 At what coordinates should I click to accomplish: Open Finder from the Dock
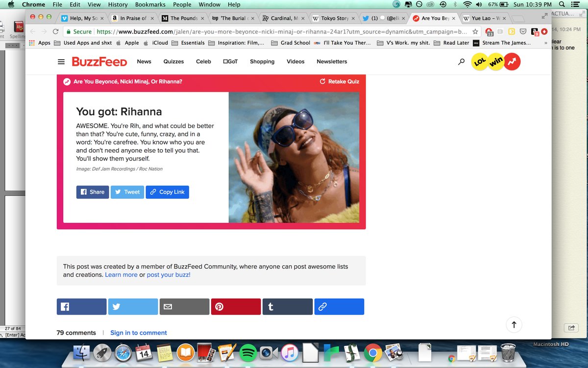(x=82, y=352)
